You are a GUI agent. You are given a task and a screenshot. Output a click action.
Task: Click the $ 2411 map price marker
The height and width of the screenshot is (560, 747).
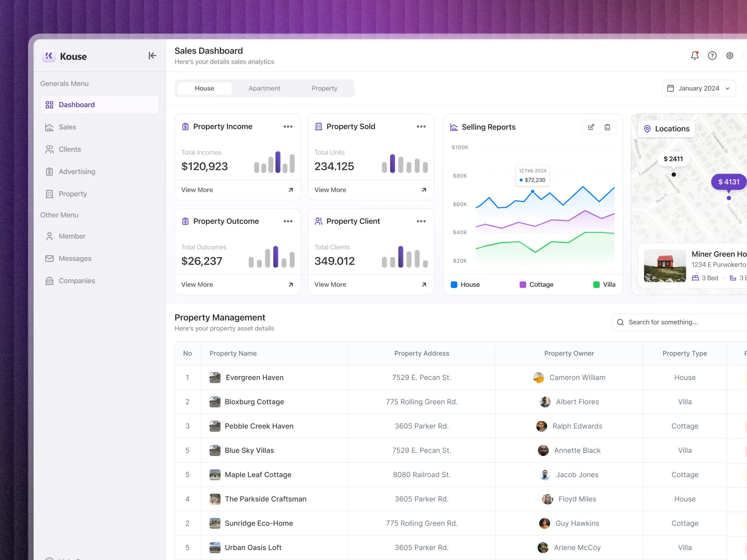673,159
